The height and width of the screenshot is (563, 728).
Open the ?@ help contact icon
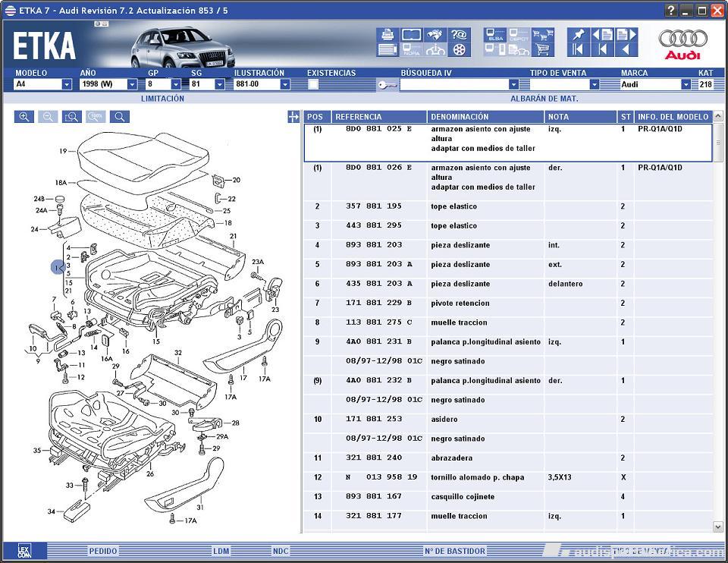(459, 35)
